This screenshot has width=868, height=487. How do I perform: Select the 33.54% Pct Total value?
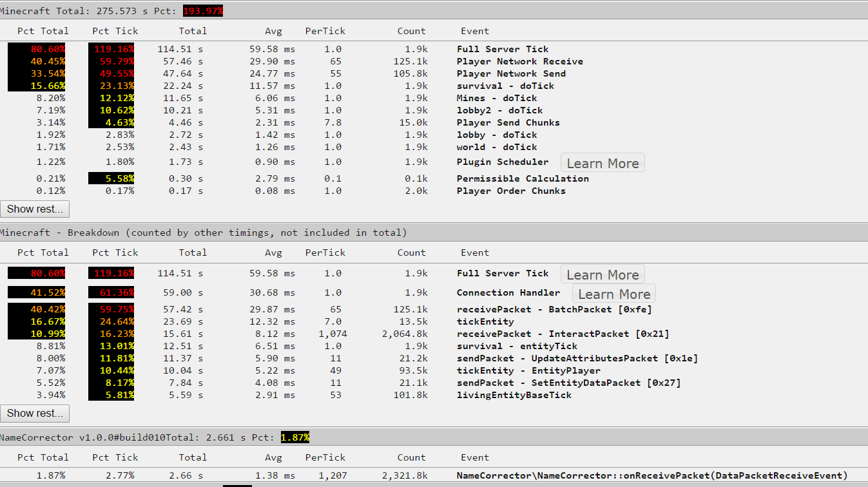coord(37,73)
